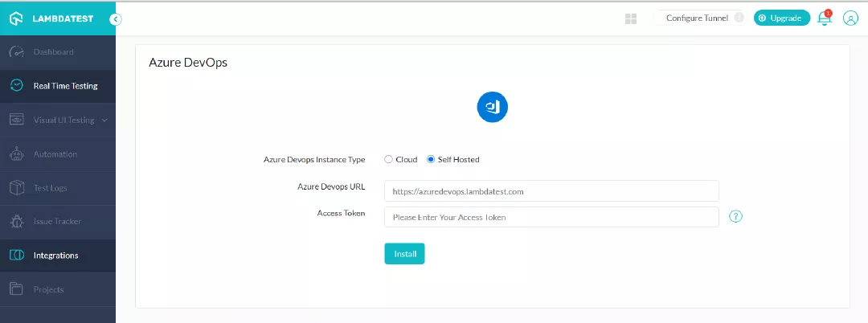Focus the Azure Devops URL field
The height and width of the screenshot is (323, 868).
click(x=551, y=190)
